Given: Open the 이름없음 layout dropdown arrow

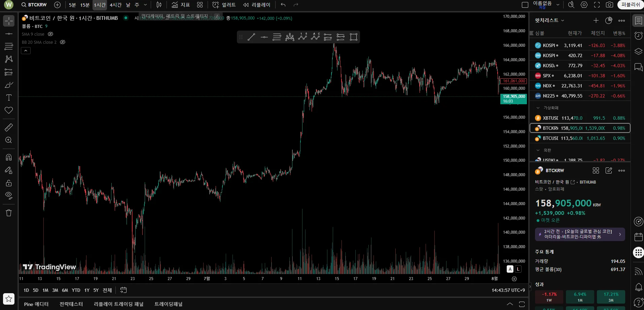Looking at the screenshot, I should pyautogui.click(x=558, y=5).
